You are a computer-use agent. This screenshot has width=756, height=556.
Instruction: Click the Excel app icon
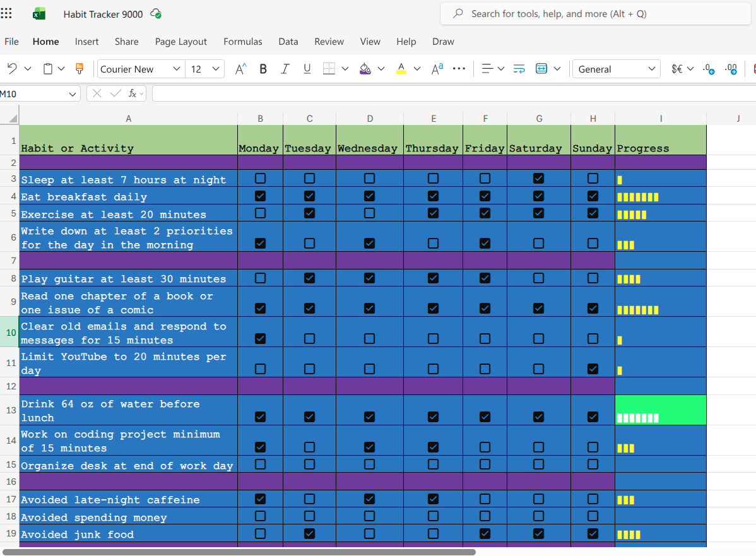(39, 14)
